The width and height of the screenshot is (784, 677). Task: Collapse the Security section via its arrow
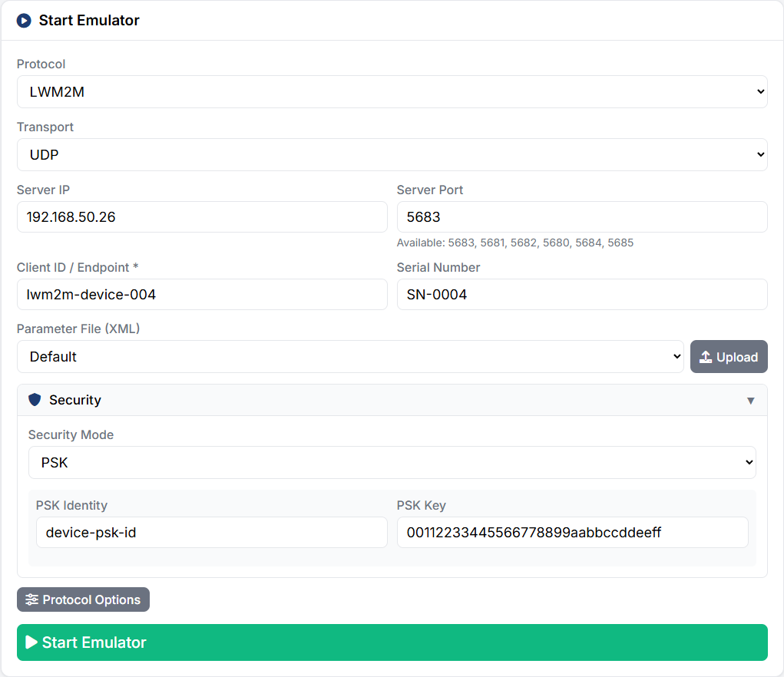tap(750, 400)
